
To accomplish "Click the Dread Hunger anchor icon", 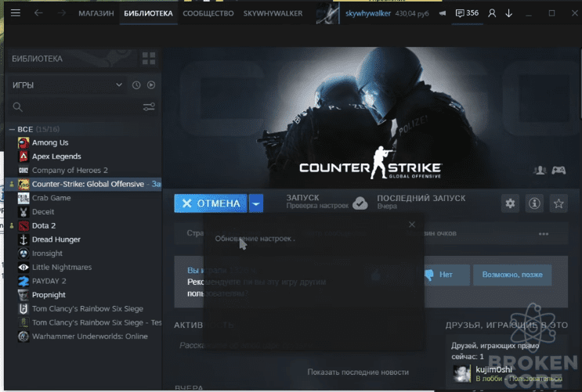I will point(23,239).
